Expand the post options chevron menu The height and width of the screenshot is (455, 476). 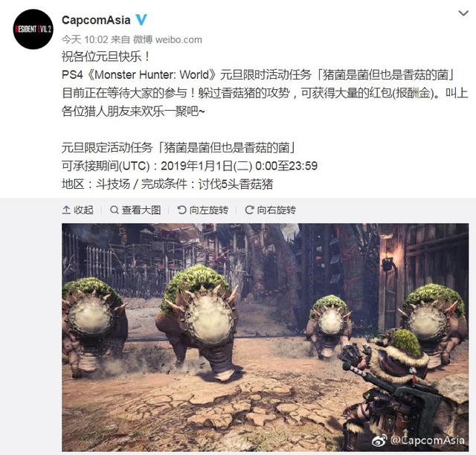[x=463, y=13]
